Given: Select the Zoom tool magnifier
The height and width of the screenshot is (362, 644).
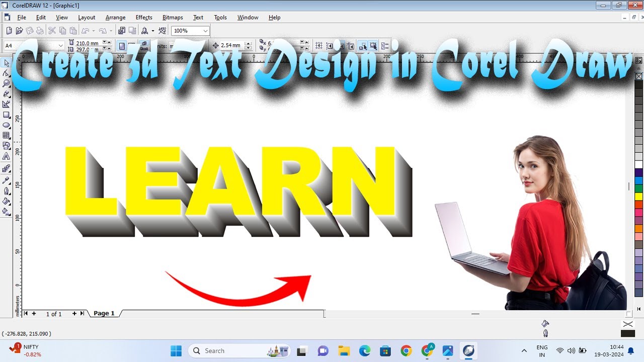Looking at the screenshot, I should (x=7, y=83).
